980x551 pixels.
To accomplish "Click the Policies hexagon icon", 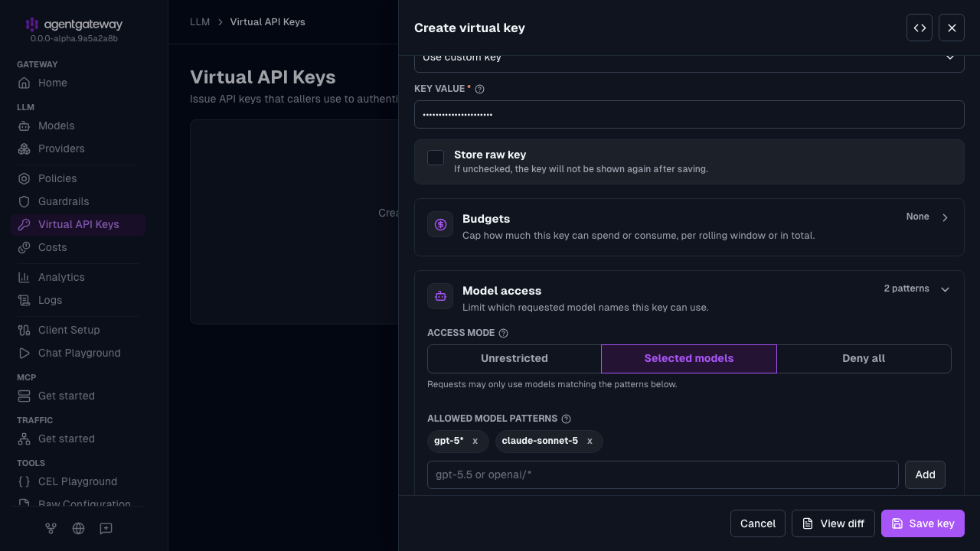I will point(24,178).
